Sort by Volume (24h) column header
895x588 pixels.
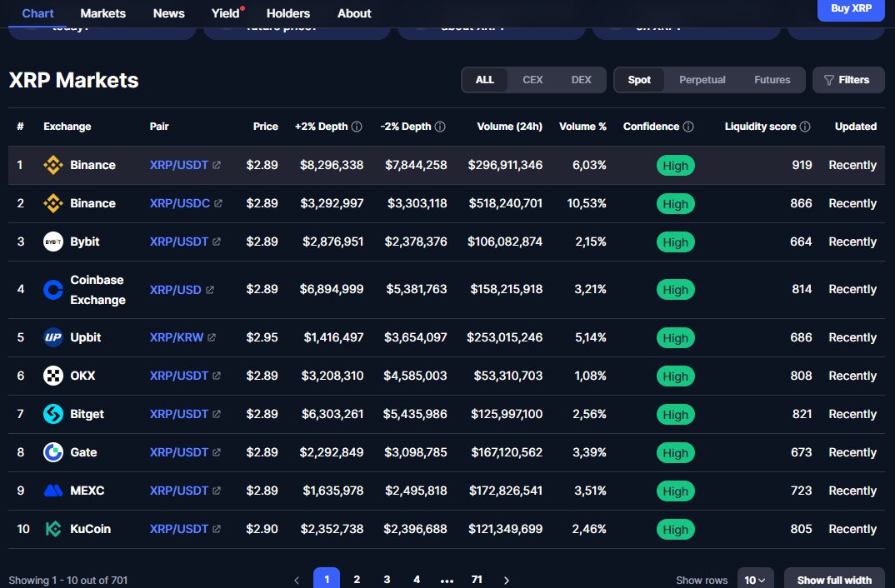510,127
